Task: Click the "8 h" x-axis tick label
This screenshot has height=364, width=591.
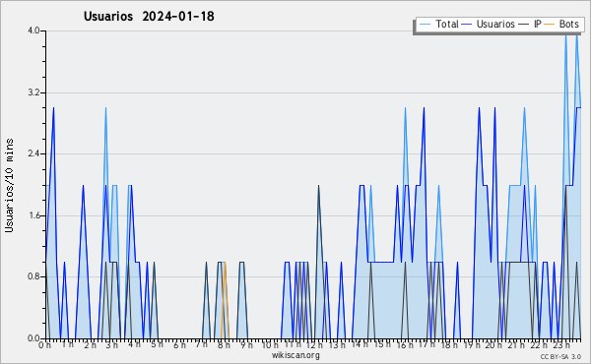Action: (x=224, y=345)
